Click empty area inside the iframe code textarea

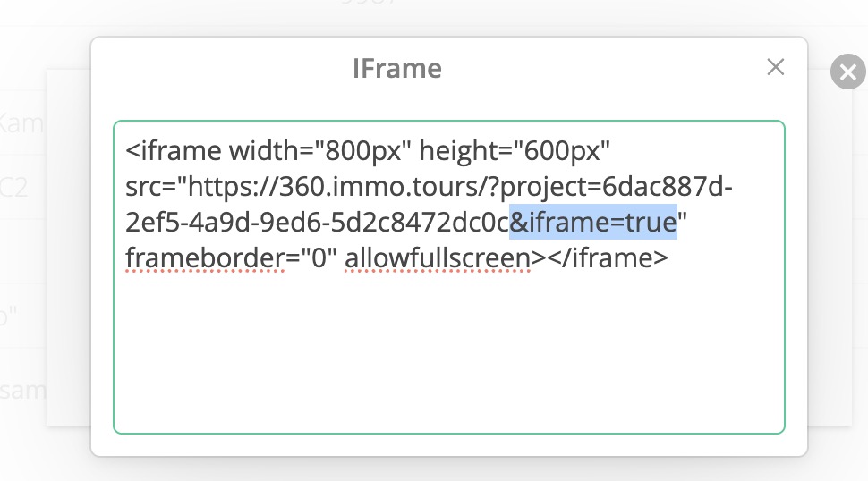(x=449, y=354)
